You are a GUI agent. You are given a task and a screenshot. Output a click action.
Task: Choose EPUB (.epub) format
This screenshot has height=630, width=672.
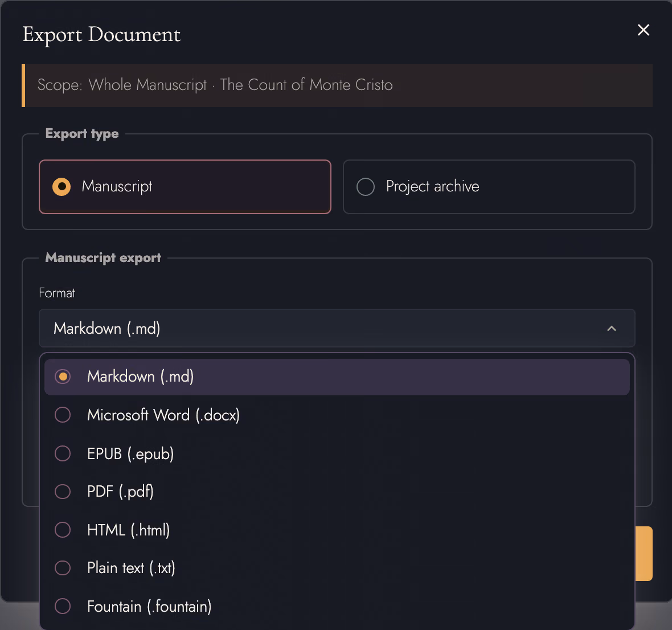[337, 453]
